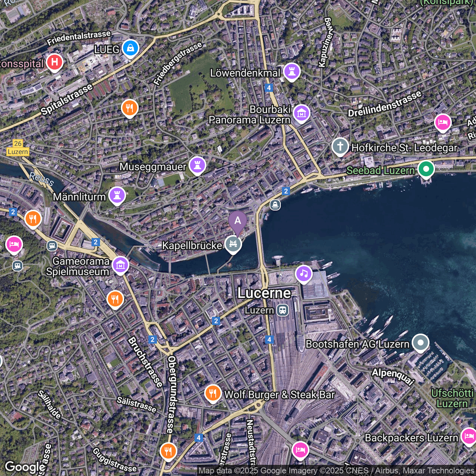This screenshot has width=476, height=476.
Task: Click the purple music venue marker
Action: click(303, 274)
